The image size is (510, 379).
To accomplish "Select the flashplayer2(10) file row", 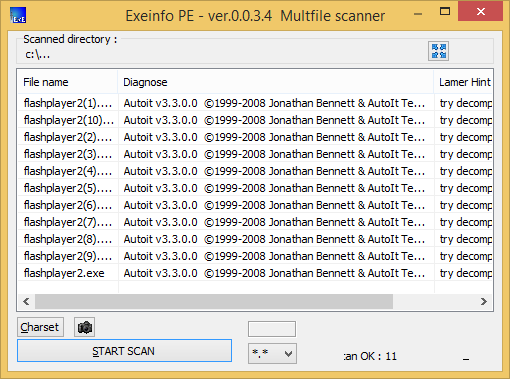I will (x=255, y=120).
